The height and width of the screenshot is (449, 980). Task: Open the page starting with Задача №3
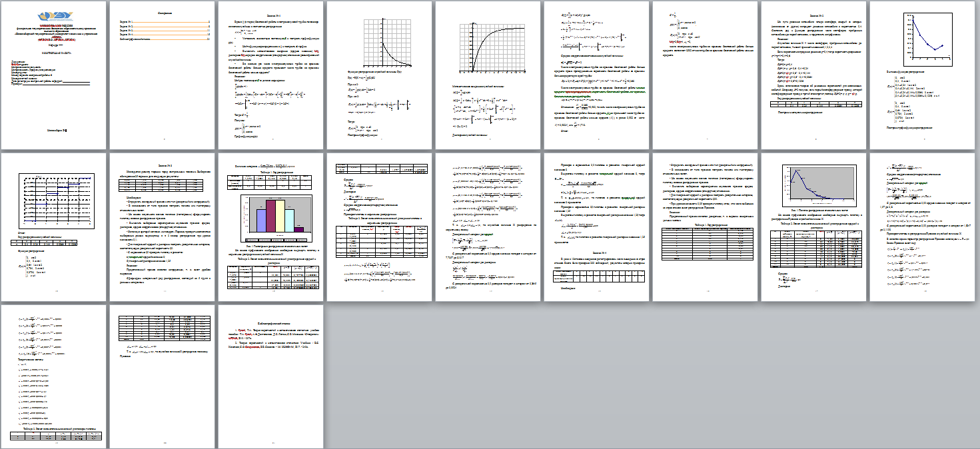163,228
